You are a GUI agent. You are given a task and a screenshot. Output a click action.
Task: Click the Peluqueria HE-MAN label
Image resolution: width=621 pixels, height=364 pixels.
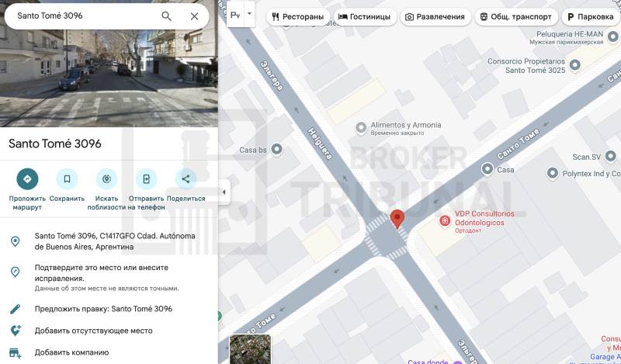(570, 34)
